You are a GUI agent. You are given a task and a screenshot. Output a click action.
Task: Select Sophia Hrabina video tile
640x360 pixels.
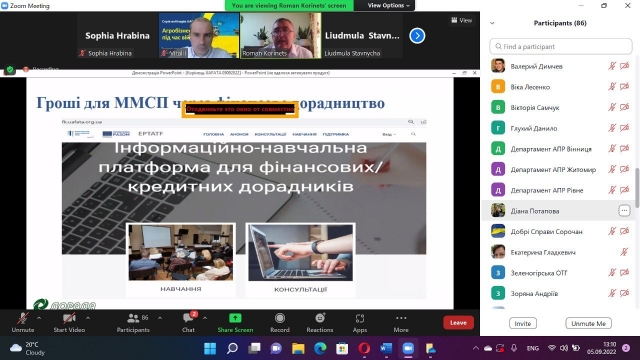click(117, 36)
